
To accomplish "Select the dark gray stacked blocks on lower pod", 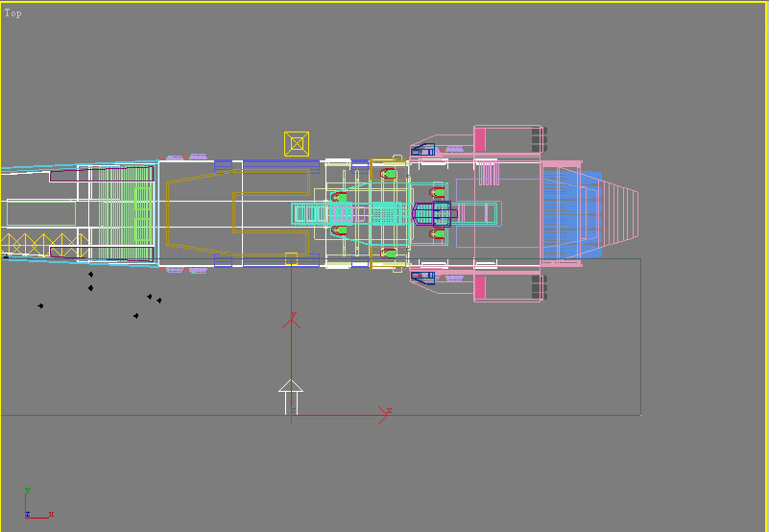I will pyautogui.click(x=539, y=287).
